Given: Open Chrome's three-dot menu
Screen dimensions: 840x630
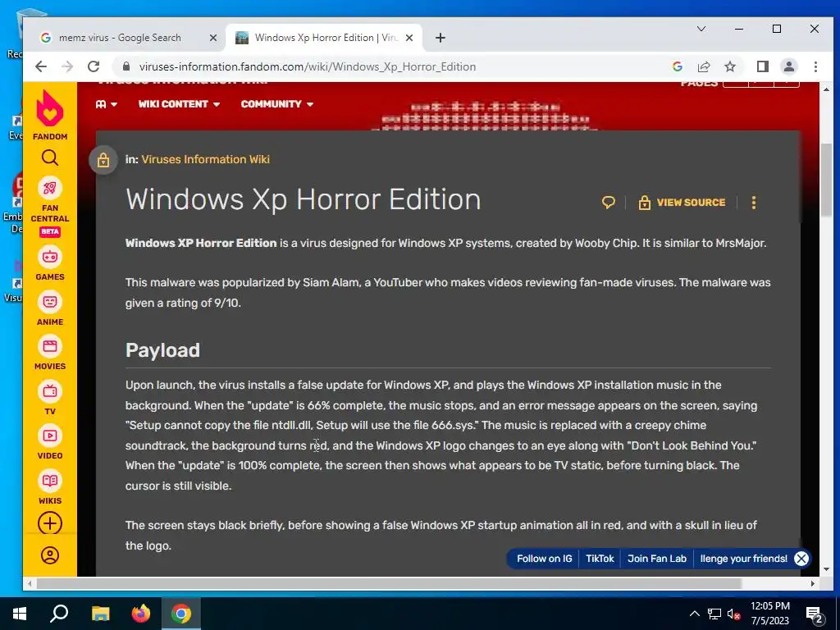Looking at the screenshot, I should pos(815,66).
